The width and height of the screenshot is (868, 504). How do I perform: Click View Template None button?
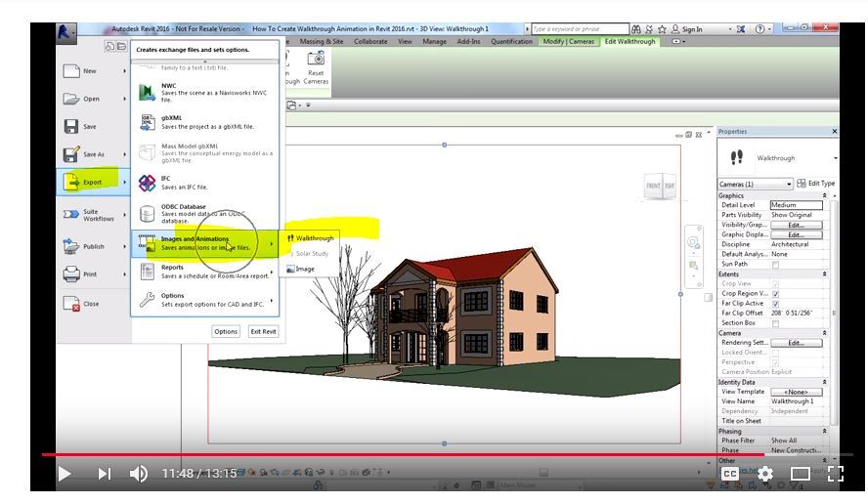click(x=796, y=393)
